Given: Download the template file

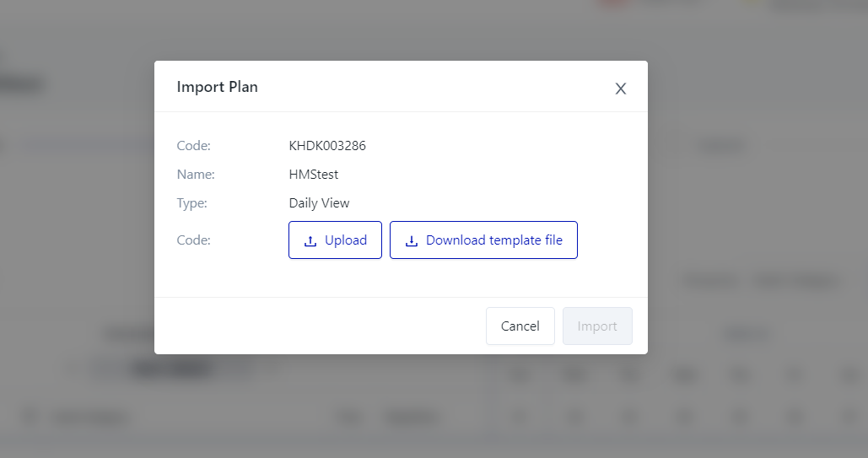Looking at the screenshot, I should pyautogui.click(x=483, y=240).
